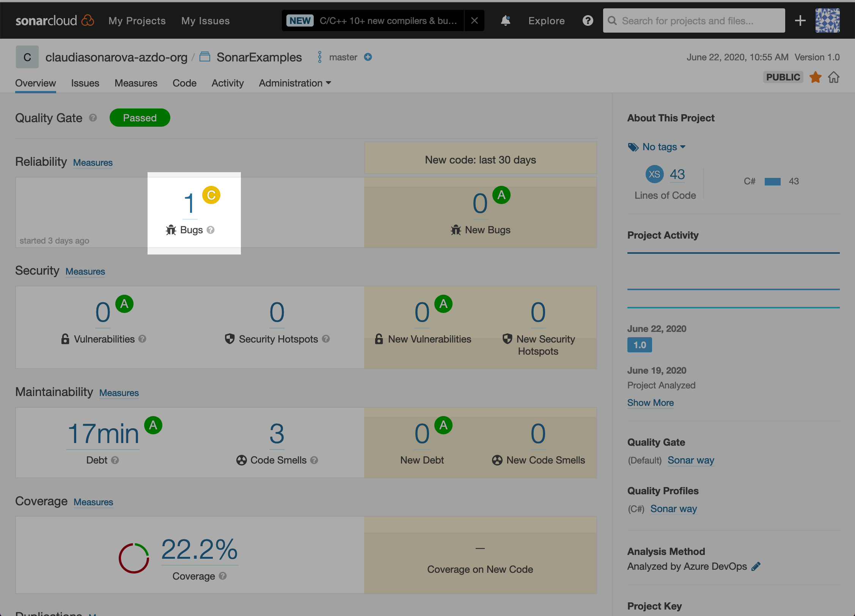Click the Bugs help icon
Viewport: 855px width, 616px height.
point(211,230)
